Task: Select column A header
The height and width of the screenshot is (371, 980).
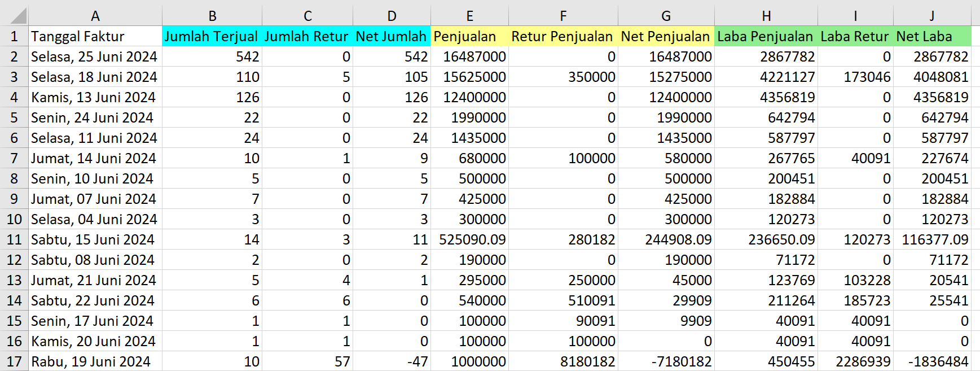Action: pyautogui.click(x=95, y=16)
